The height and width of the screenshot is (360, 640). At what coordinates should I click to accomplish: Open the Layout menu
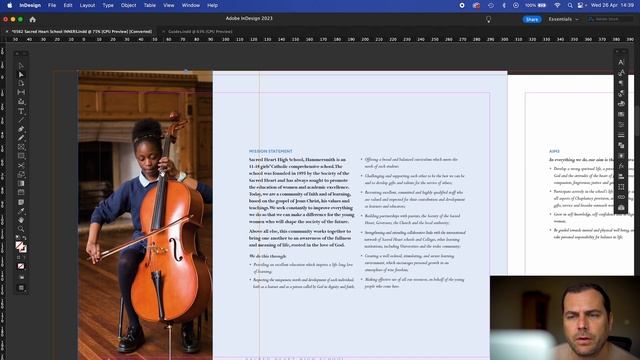pyautogui.click(x=87, y=5)
